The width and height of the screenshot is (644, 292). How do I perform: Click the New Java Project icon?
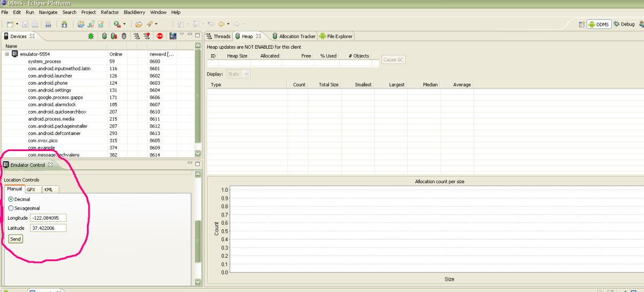pyautogui.click(x=81, y=24)
